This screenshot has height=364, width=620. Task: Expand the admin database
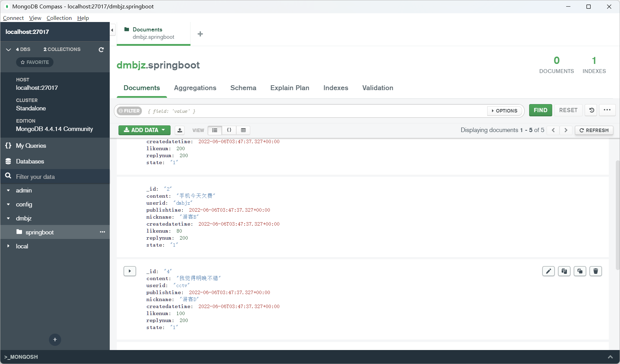pos(8,190)
